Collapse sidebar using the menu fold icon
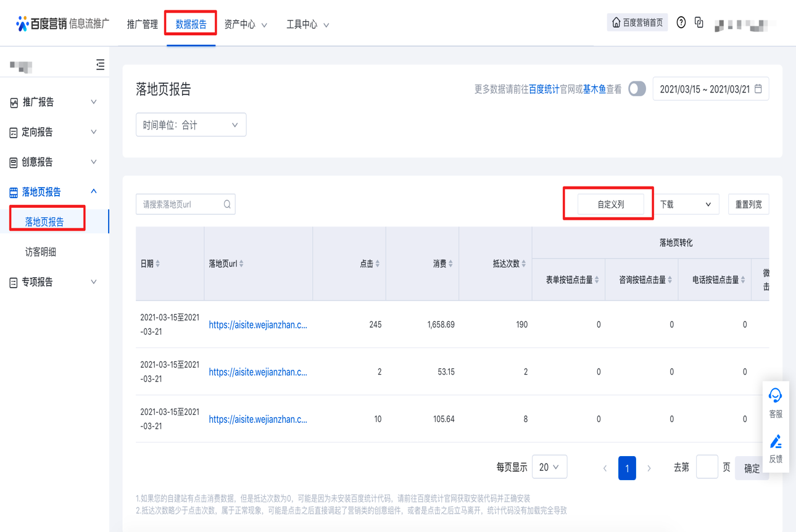The height and width of the screenshot is (532, 796). click(100, 65)
